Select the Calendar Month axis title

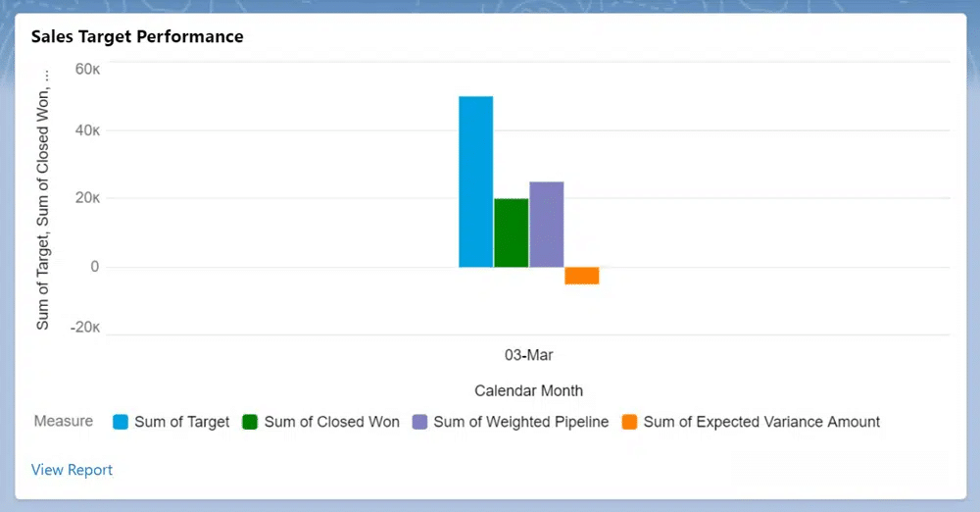(x=528, y=390)
